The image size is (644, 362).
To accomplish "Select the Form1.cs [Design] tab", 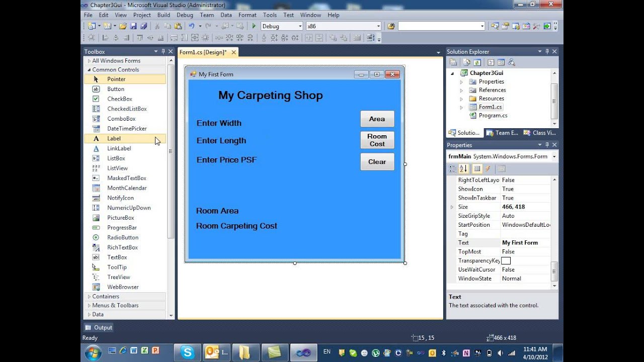I will click(203, 52).
